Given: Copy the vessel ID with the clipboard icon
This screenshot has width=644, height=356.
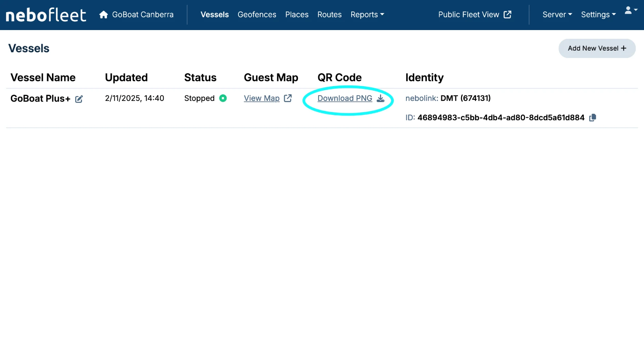Looking at the screenshot, I should pyautogui.click(x=593, y=118).
